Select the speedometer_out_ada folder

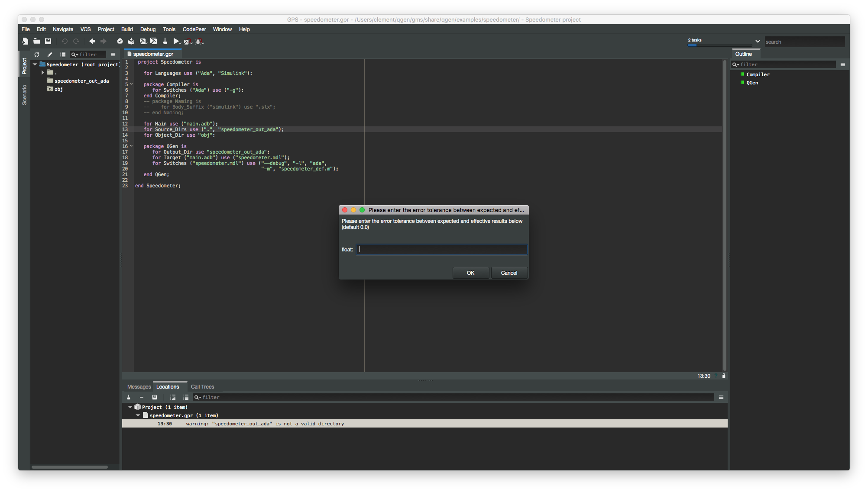78,81
